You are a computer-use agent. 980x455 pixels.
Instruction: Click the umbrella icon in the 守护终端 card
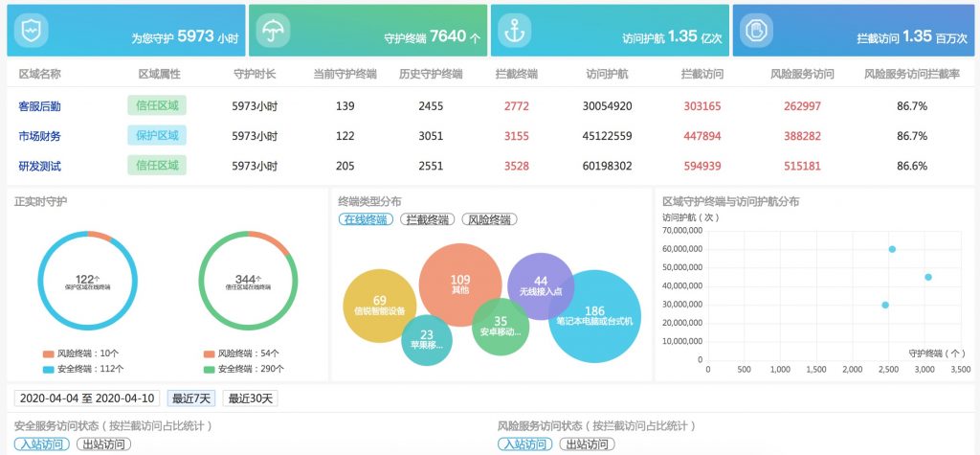point(273,30)
